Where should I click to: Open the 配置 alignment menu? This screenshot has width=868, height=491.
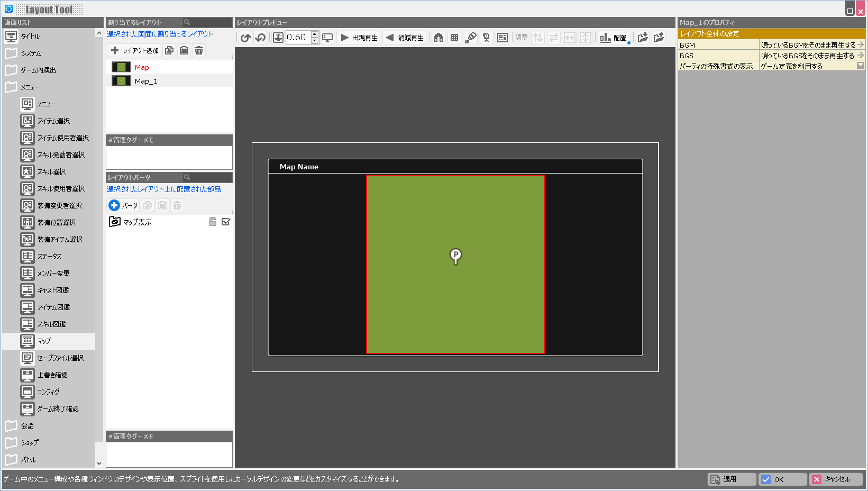tap(614, 38)
